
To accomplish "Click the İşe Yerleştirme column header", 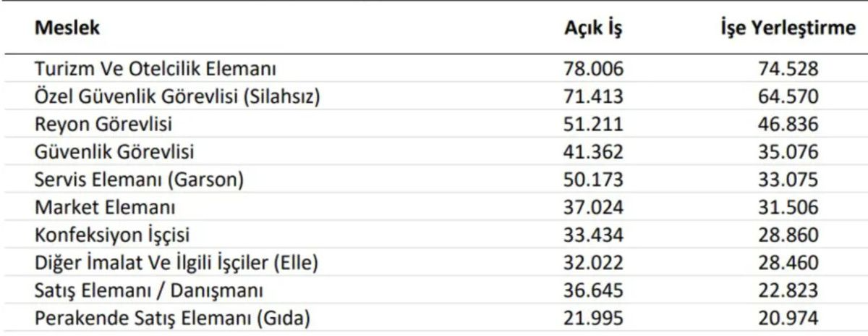I will click(x=787, y=29).
